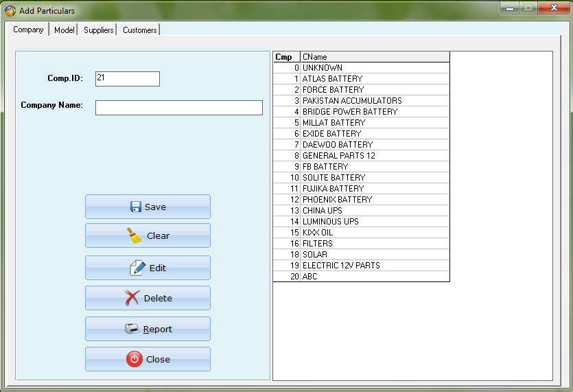Image resolution: width=573 pixels, height=392 pixels.
Task: Click the Save button label
Action: [x=155, y=207]
